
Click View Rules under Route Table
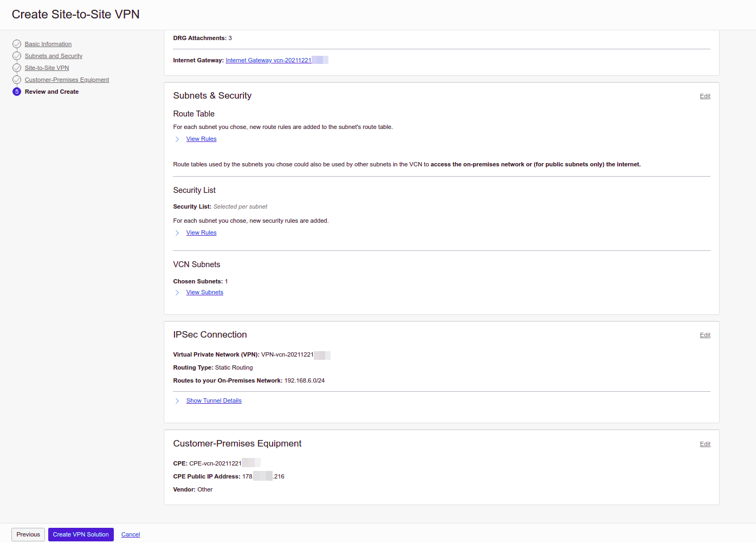click(201, 139)
